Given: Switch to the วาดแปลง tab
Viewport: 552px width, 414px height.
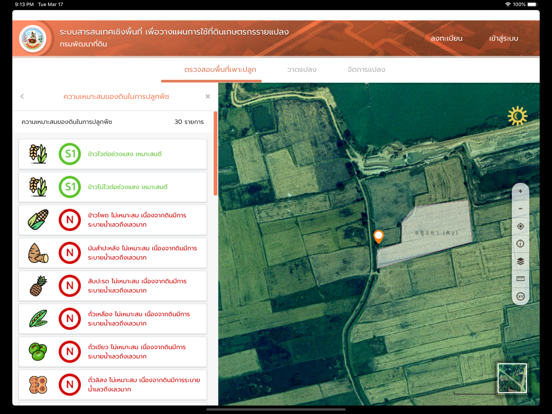Looking at the screenshot, I should (x=302, y=70).
